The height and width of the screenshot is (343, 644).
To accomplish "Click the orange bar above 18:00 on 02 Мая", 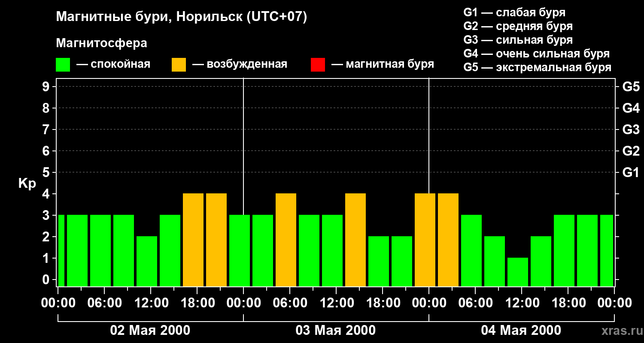I will pyautogui.click(x=193, y=240).
